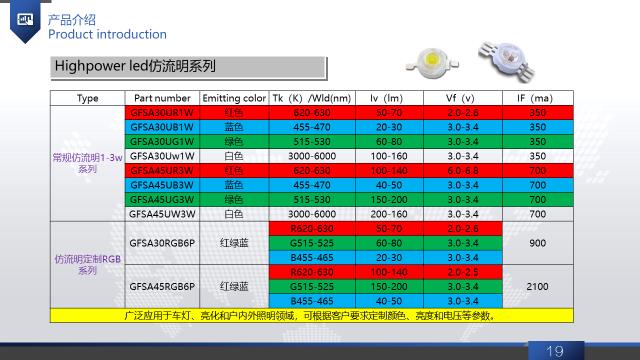Select the Highpower led title bar
The image size is (640, 360).
coord(189,67)
